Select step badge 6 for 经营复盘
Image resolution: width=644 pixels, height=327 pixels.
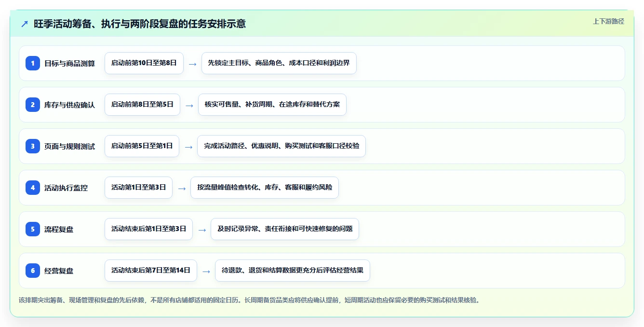pos(33,271)
